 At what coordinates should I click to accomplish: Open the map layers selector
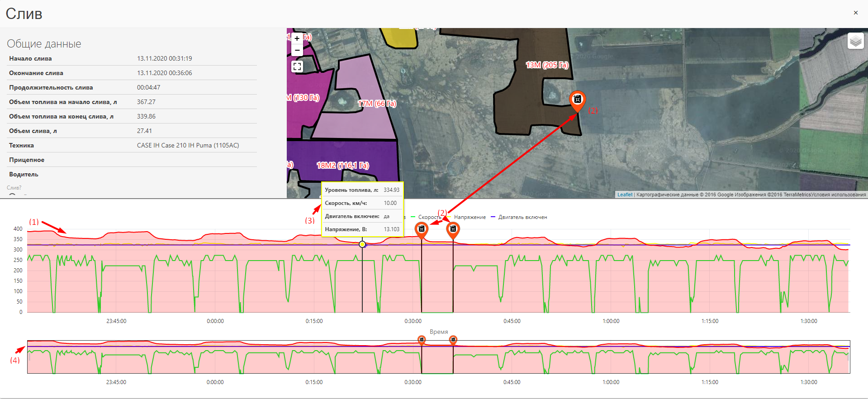coord(855,42)
